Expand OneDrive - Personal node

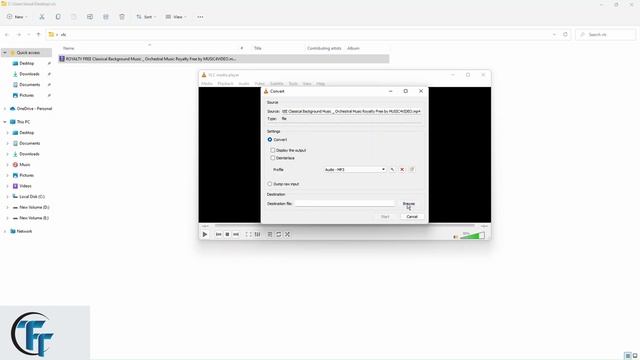pos(5,109)
